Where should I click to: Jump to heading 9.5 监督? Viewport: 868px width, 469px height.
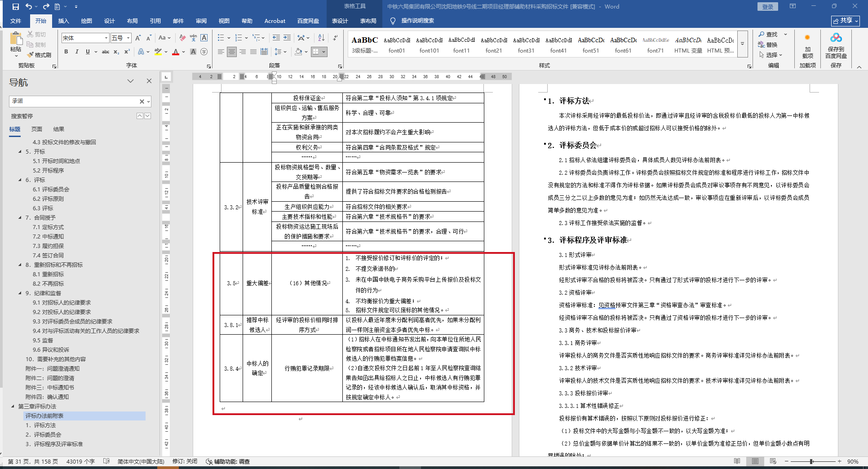coord(43,340)
